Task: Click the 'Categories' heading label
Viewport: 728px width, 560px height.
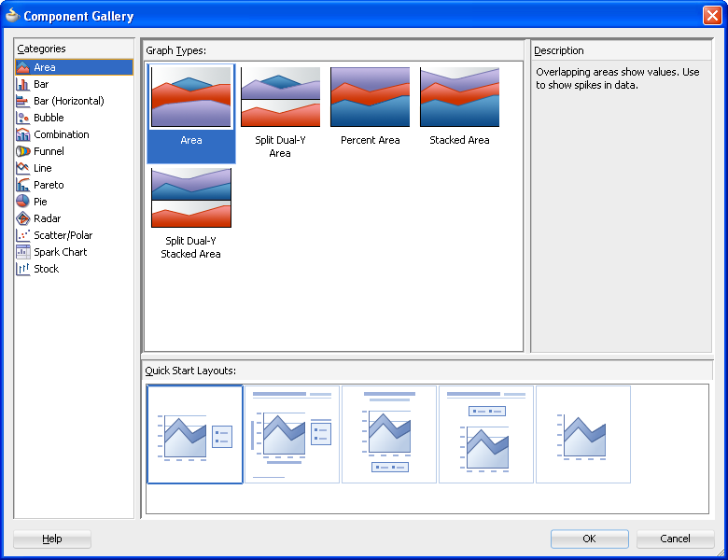Action: 41,49
